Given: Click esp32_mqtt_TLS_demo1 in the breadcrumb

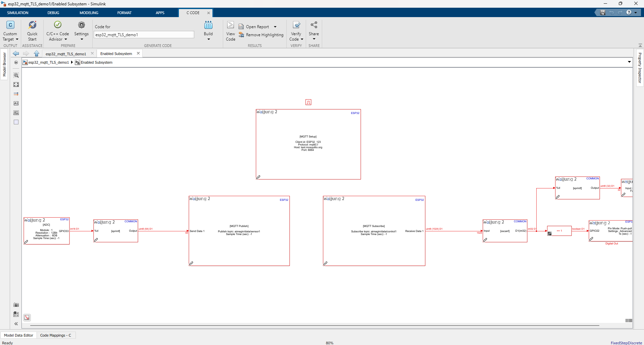Looking at the screenshot, I should [49, 62].
